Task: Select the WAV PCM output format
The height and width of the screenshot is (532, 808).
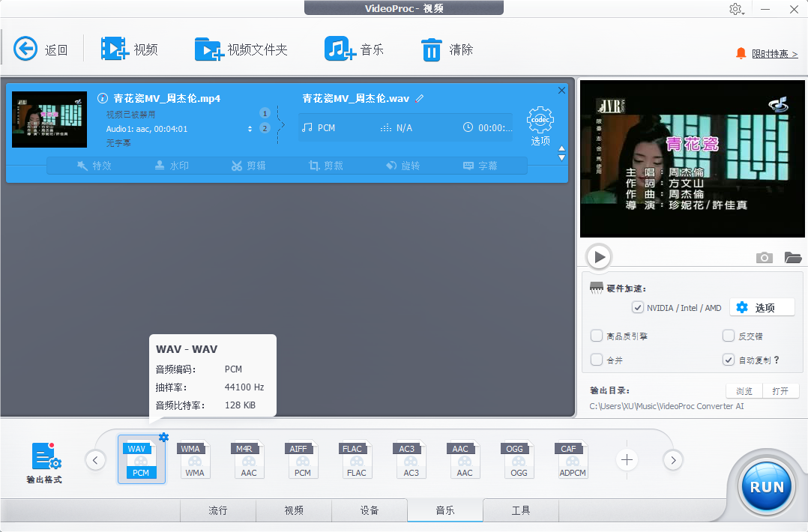Action: [141, 459]
